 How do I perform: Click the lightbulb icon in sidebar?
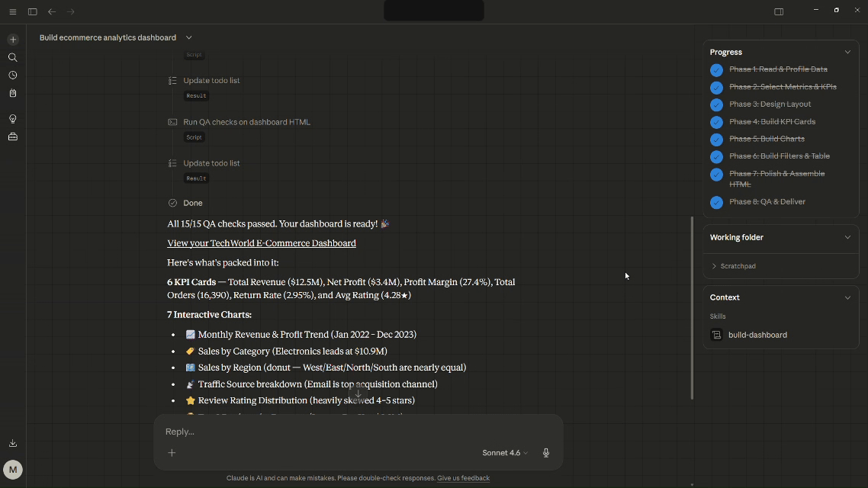(13, 119)
